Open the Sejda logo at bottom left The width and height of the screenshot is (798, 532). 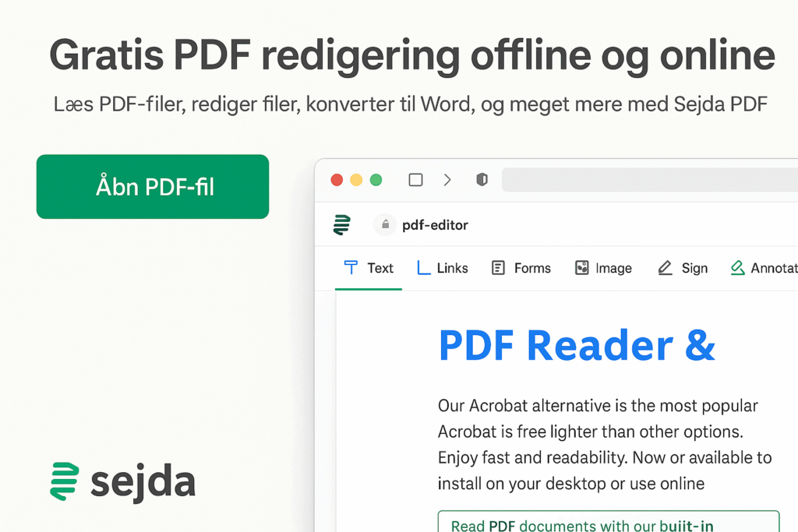[x=122, y=481]
